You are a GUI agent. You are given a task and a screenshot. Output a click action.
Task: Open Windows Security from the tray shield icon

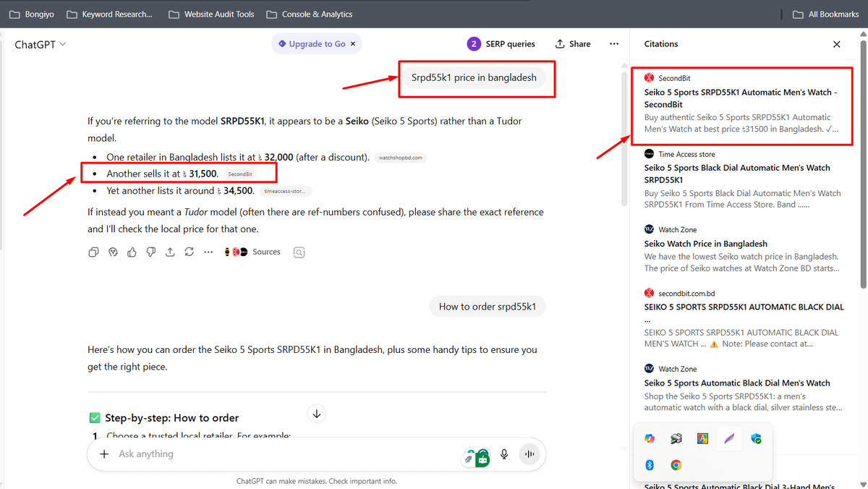756,438
